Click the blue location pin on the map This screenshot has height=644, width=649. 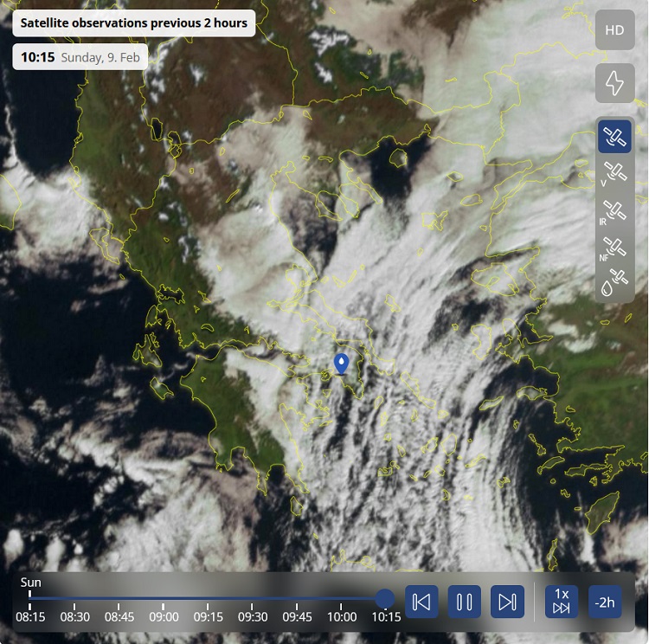coord(341,364)
